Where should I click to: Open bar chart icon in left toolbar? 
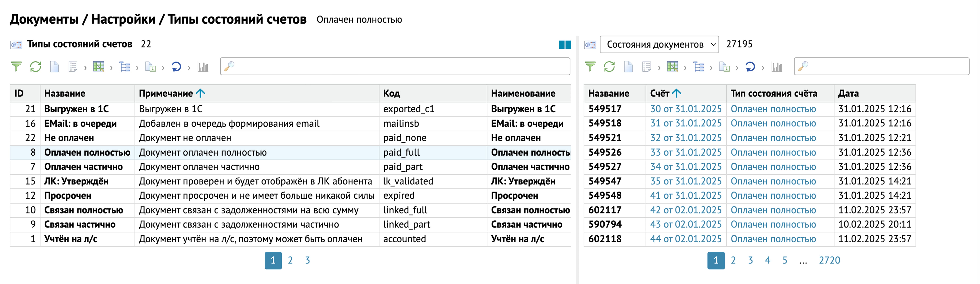tap(203, 67)
